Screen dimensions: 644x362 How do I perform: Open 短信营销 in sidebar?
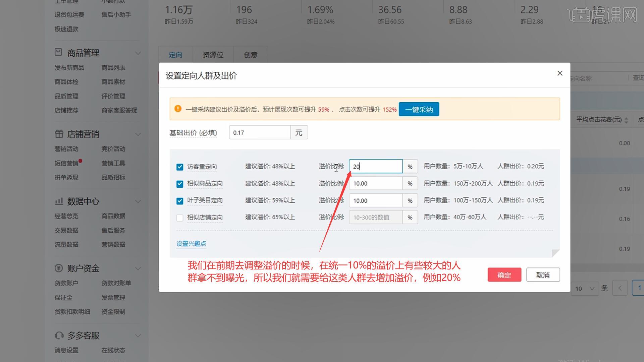[66, 163]
